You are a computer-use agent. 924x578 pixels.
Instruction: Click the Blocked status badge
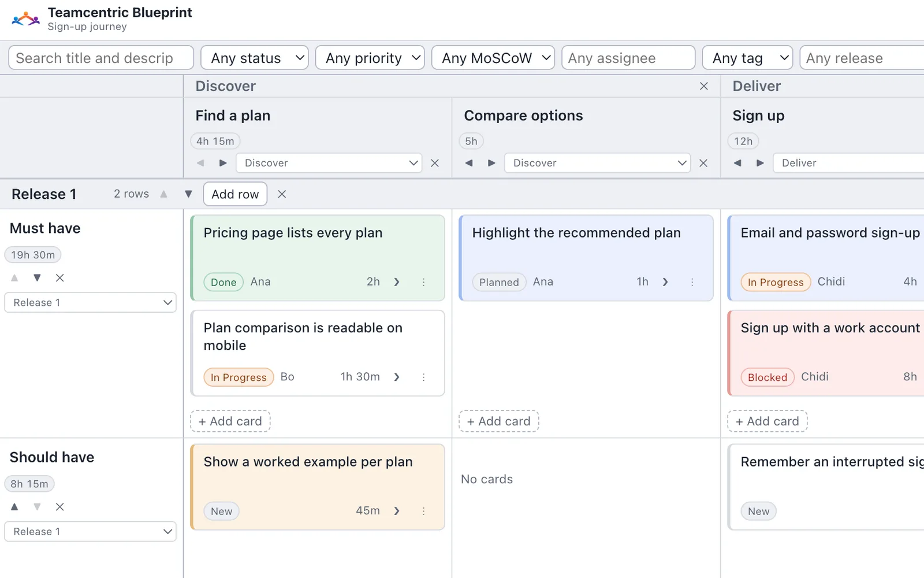[767, 377]
